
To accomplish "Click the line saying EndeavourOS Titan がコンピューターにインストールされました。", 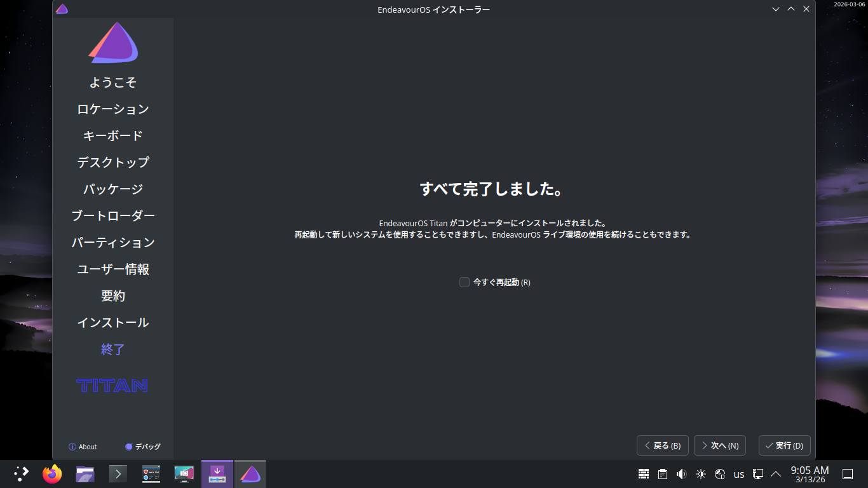I will [492, 223].
